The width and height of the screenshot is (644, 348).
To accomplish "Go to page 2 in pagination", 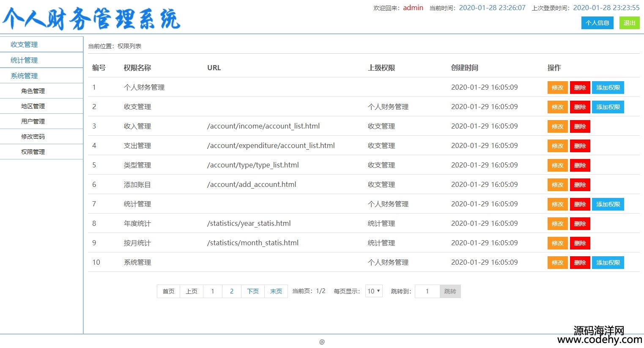I will click(x=232, y=291).
